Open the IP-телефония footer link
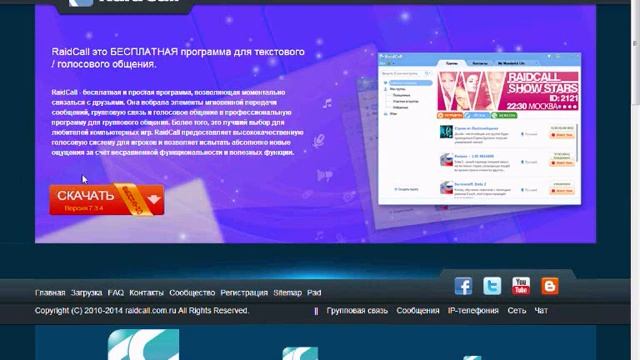This screenshot has height=360, width=640. coord(473,311)
